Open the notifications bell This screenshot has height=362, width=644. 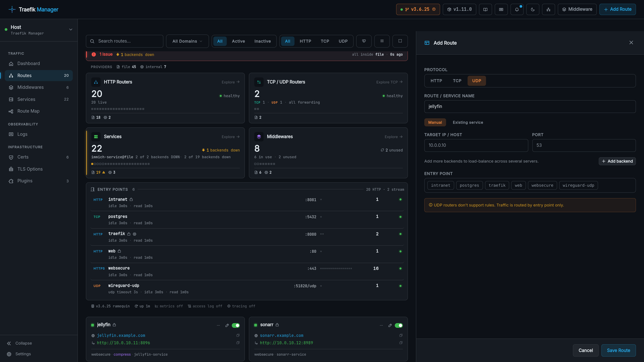[517, 9]
